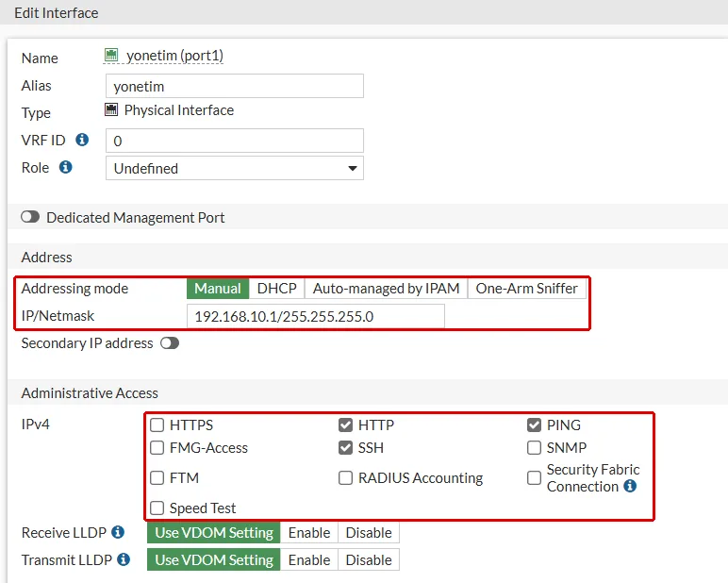This screenshot has width=728, height=583.
Task: Enable the SNMP checkbox
Action: pos(534,447)
